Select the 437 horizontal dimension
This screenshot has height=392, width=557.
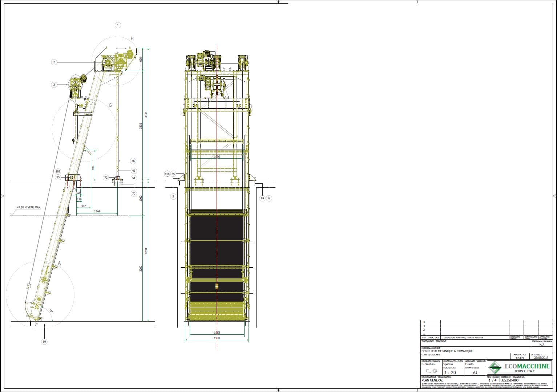point(84,206)
